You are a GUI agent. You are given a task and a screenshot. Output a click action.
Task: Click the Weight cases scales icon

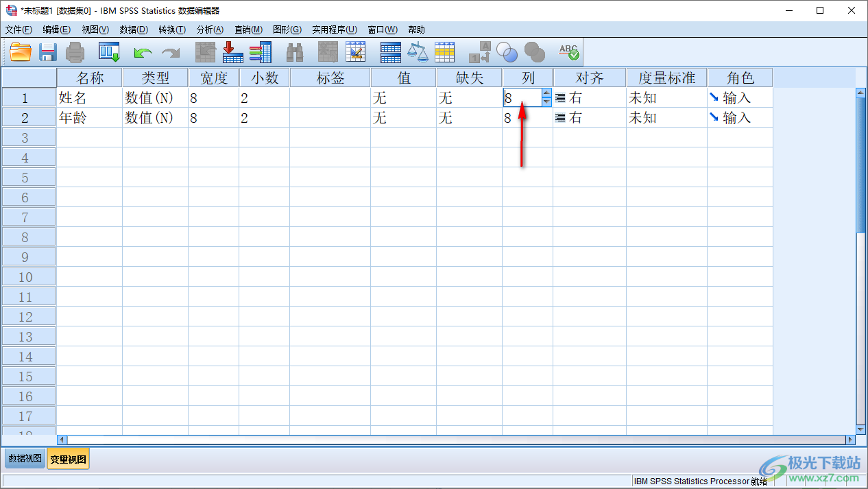tap(418, 52)
